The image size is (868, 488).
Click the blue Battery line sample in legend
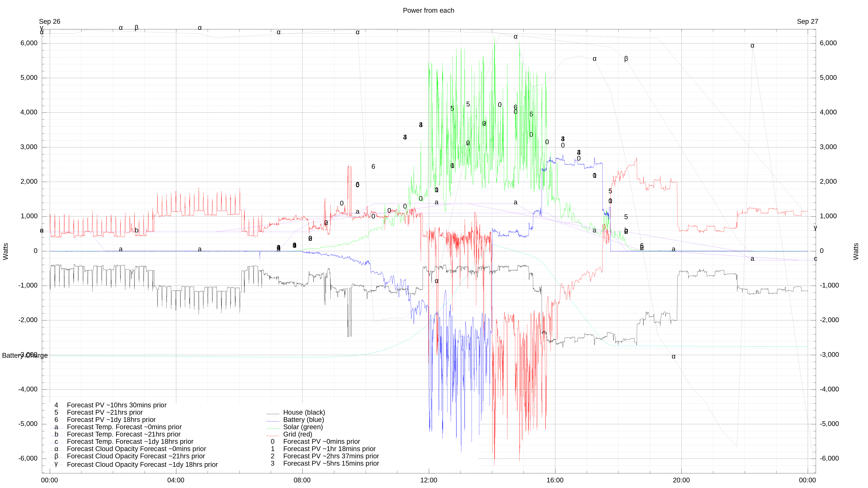coord(273,421)
